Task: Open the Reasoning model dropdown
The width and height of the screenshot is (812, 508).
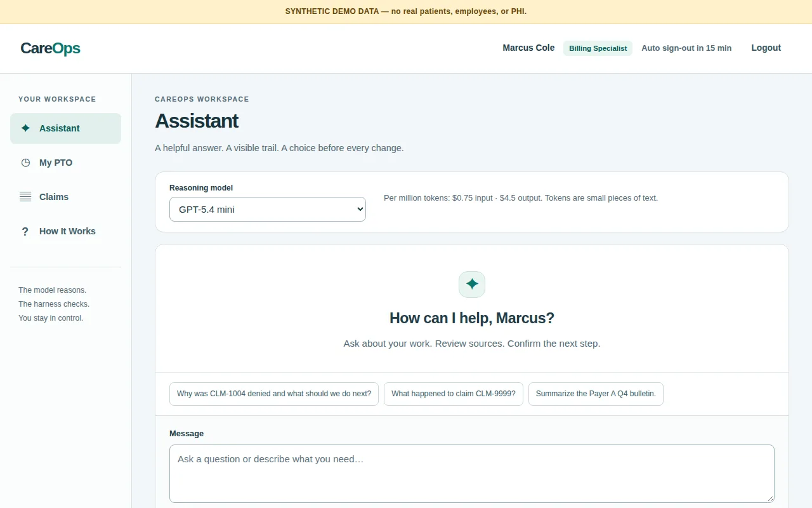Action: tap(268, 209)
